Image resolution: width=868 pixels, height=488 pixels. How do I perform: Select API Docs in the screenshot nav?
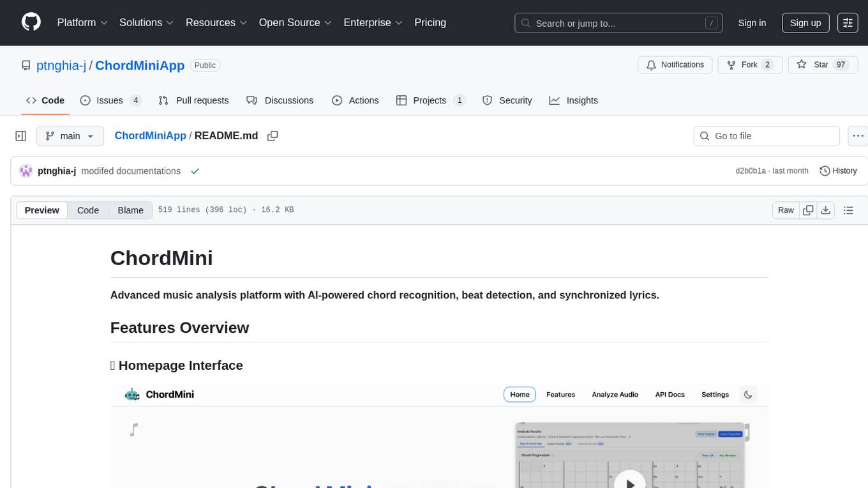pos(670,394)
